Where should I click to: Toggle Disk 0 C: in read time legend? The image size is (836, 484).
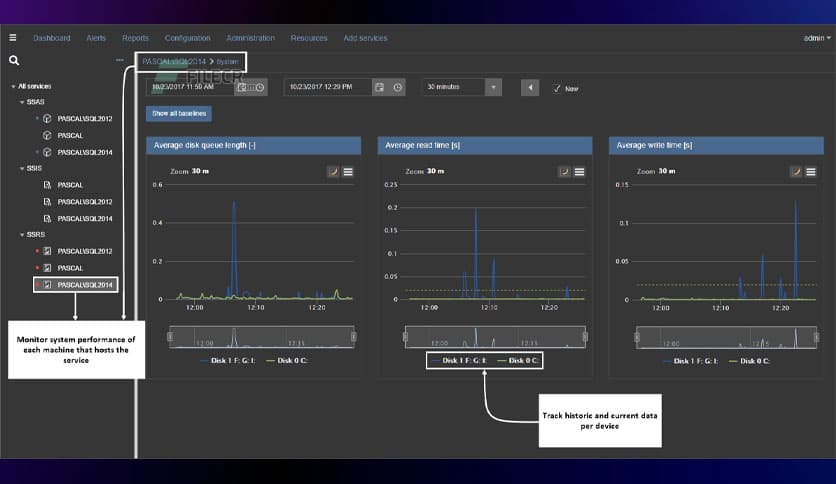click(518, 361)
